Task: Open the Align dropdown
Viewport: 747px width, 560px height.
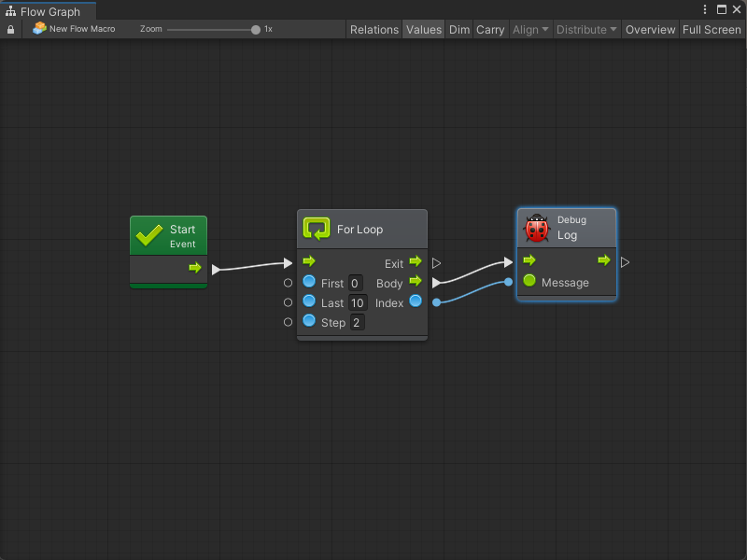Action: tap(530, 29)
